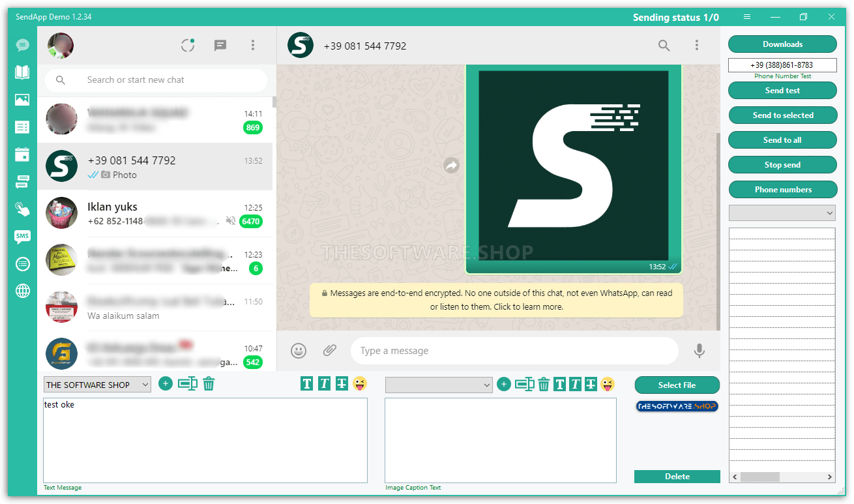Screen dimensions: 854x504
Task: Insert emoji into image caption
Action: point(608,384)
